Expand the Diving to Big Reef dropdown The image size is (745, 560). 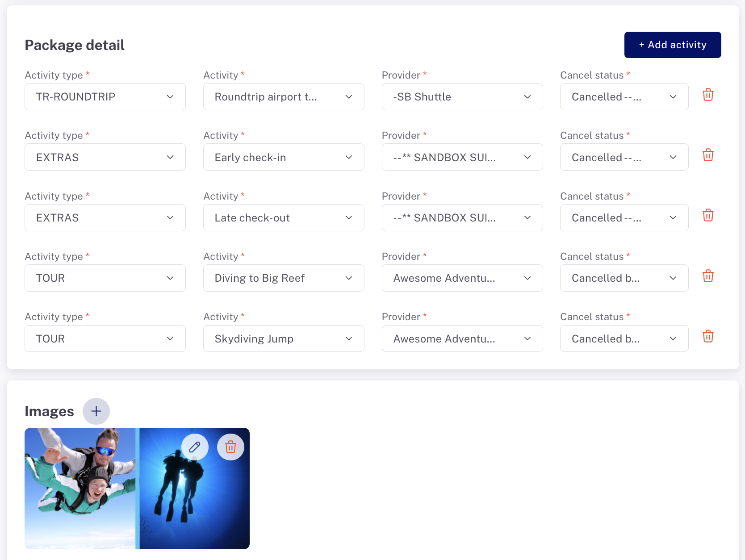click(284, 278)
